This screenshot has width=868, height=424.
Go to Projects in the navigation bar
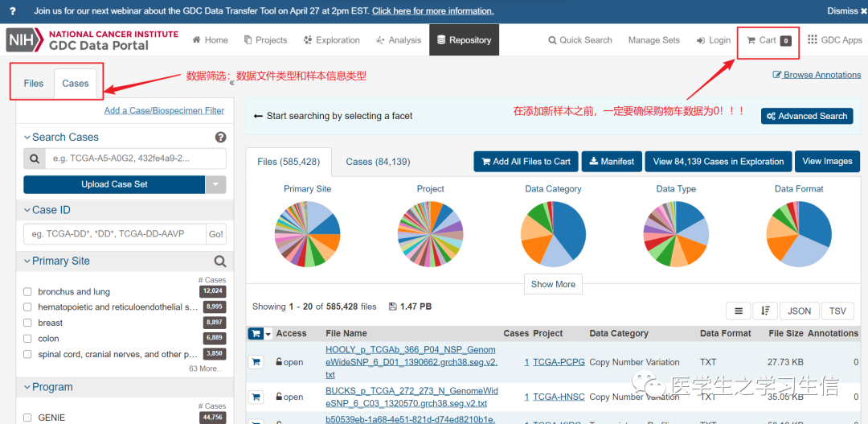(x=265, y=40)
